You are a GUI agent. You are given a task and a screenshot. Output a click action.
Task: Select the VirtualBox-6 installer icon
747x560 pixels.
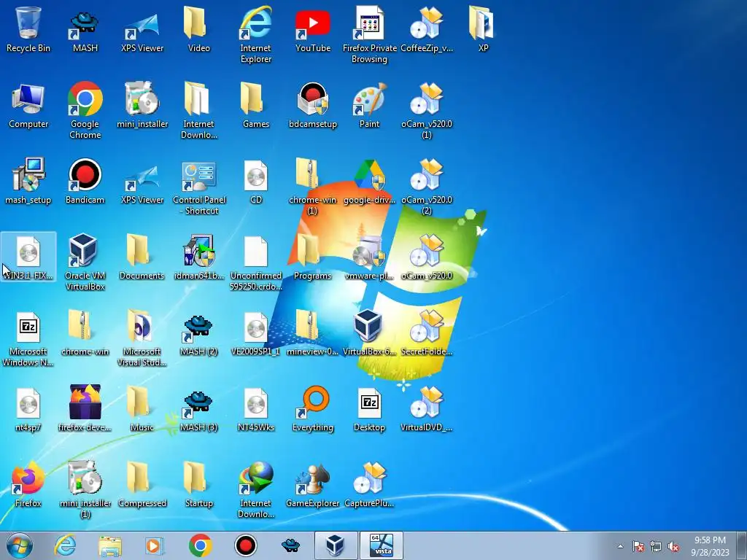coord(369,332)
